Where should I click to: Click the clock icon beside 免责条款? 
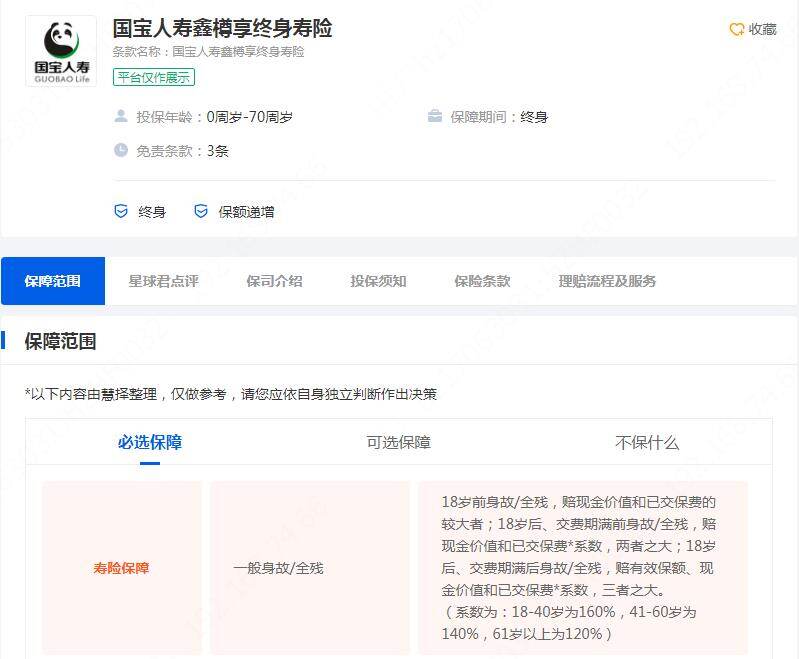click(121, 150)
